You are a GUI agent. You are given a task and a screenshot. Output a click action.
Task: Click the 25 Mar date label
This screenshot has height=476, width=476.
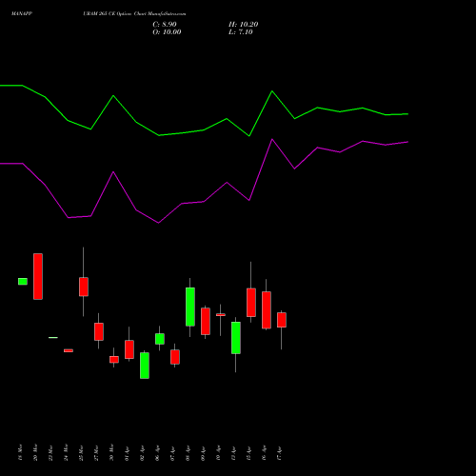click(81, 452)
